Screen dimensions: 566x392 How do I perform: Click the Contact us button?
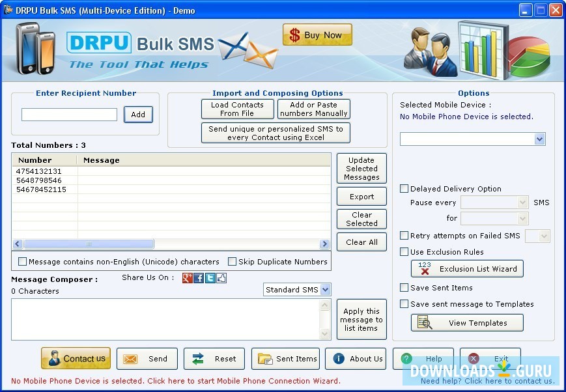(x=76, y=358)
